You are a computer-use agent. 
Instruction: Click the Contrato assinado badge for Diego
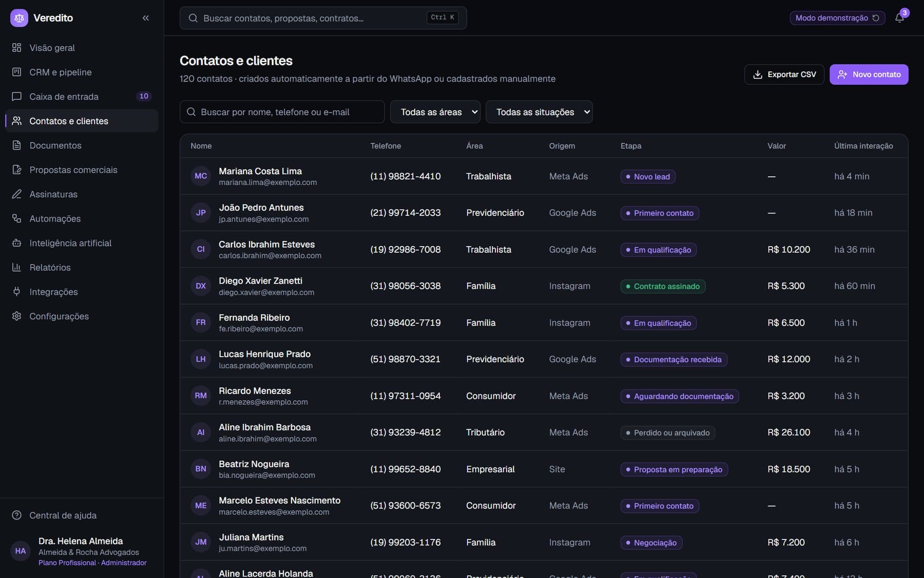(663, 286)
